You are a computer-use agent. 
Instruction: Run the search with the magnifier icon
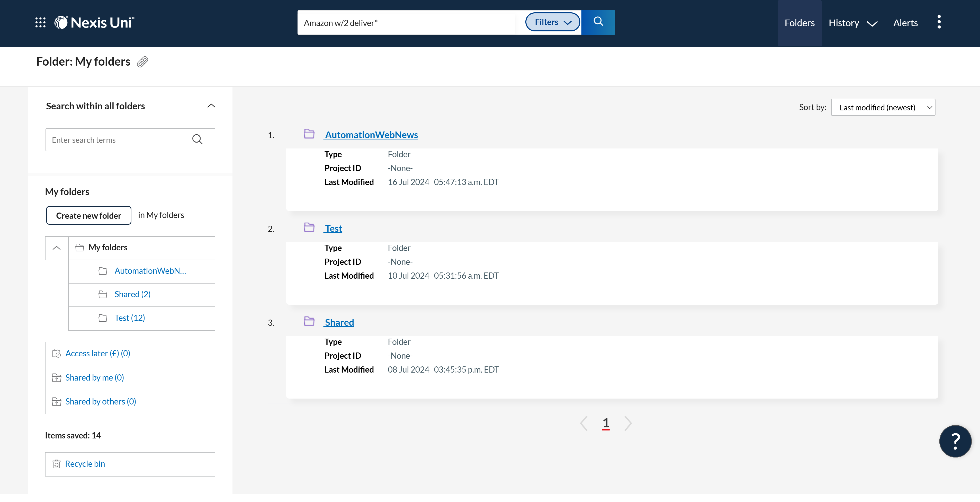(x=598, y=22)
